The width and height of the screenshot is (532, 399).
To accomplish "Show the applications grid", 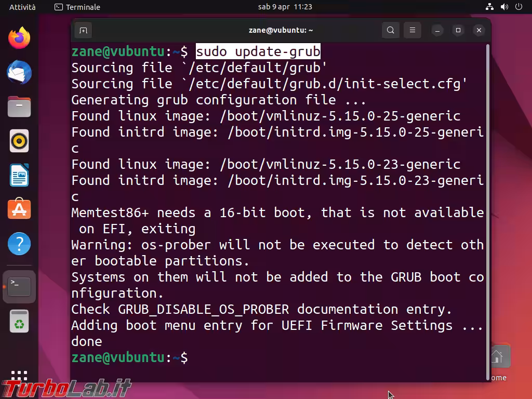I will (x=19, y=378).
